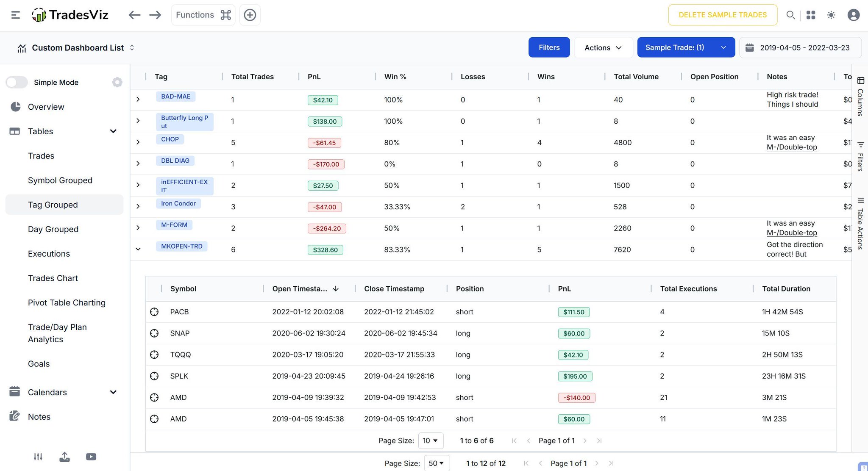Click the add new tab plus icon
This screenshot has width=868, height=471.
point(250,15)
